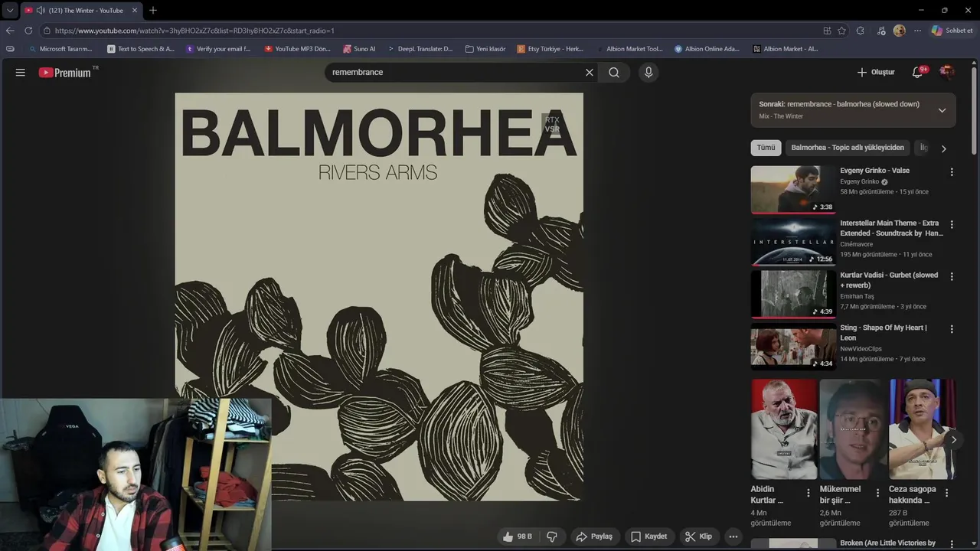Expand the Sonraki mix playlist panel

[x=942, y=110]
